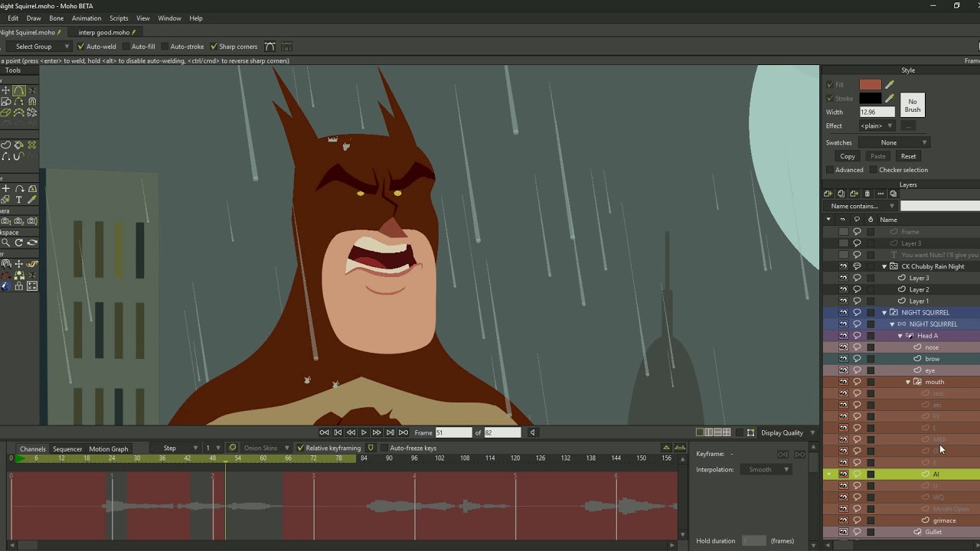Enable Auto-freeze keys checkbox
This screenshot has height=551, width=980.
[x=384, y=448]
